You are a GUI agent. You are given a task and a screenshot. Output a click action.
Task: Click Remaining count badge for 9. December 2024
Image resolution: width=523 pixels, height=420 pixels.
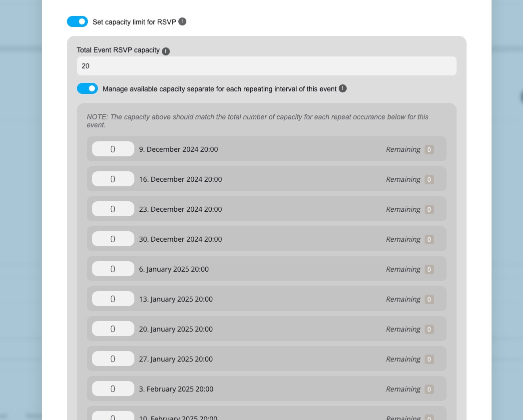pyautogui.click(x=429, y=149)
